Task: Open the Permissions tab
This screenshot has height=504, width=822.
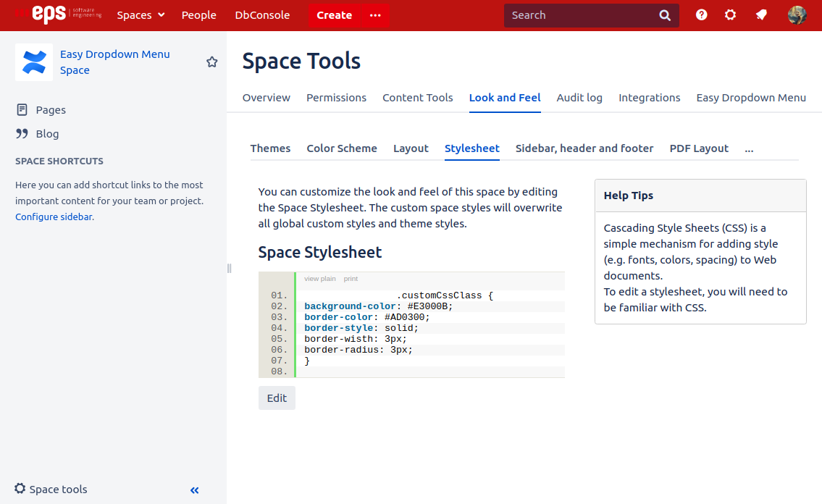Action: coord(336,98)
